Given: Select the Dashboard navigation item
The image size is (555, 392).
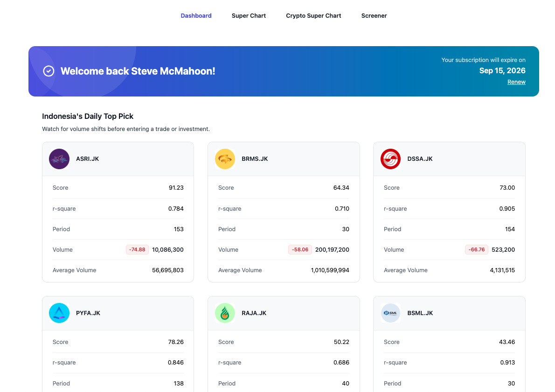Looking at the screenshot, I should 196,15.
